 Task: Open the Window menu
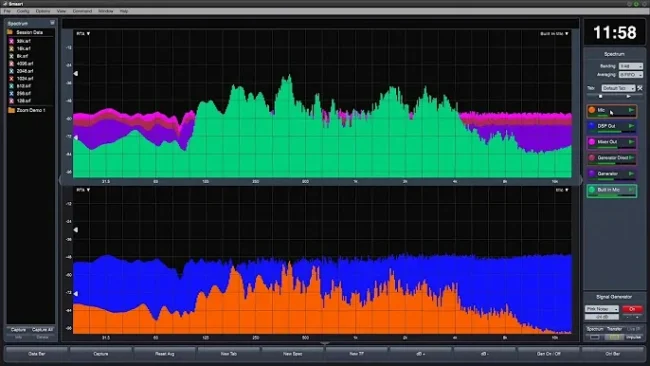[x=106, y=11]
